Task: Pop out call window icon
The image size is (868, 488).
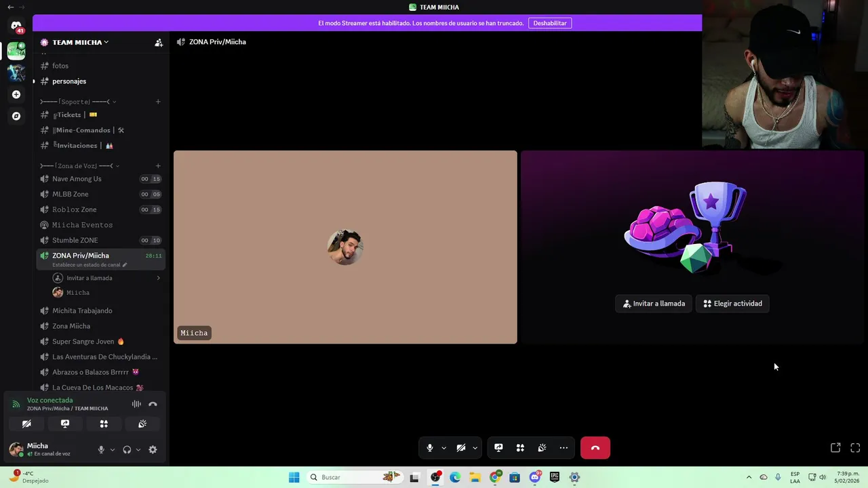Action: click(x=835, y=448)
